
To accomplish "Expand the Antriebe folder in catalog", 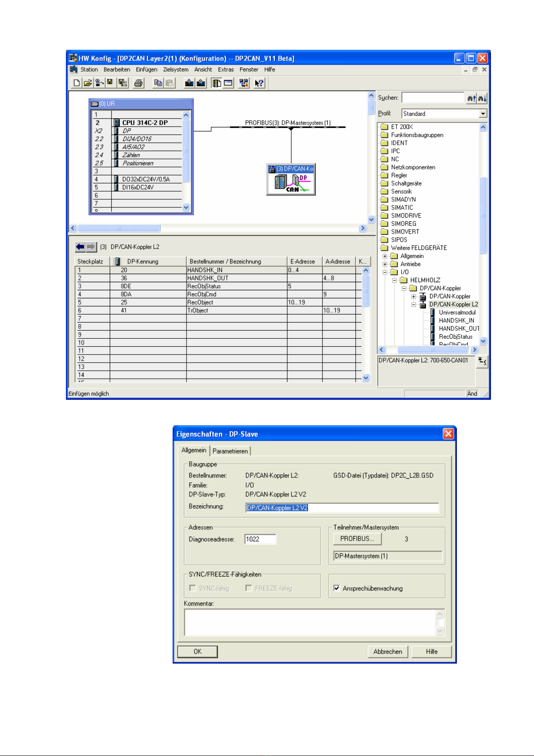I will click(385, 264).
